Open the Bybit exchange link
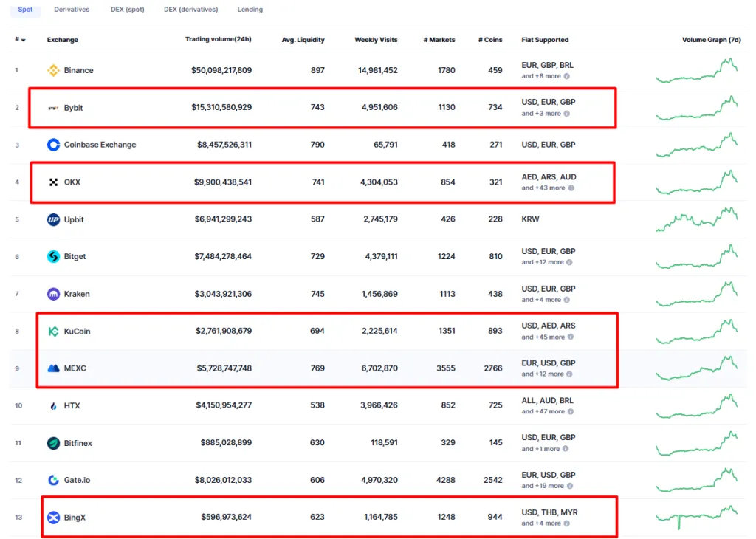The width and height of the screenshot is (756, 539). pos(73,108)
